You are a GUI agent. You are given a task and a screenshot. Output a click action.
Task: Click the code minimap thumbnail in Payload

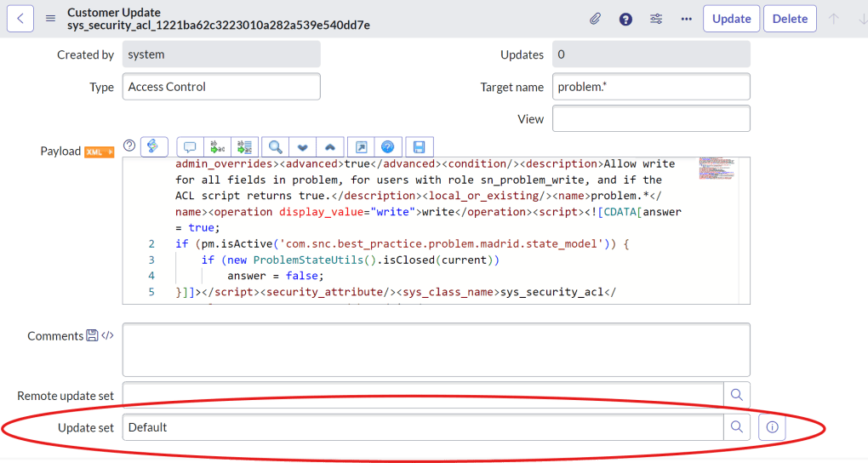(x=717, y=168)
